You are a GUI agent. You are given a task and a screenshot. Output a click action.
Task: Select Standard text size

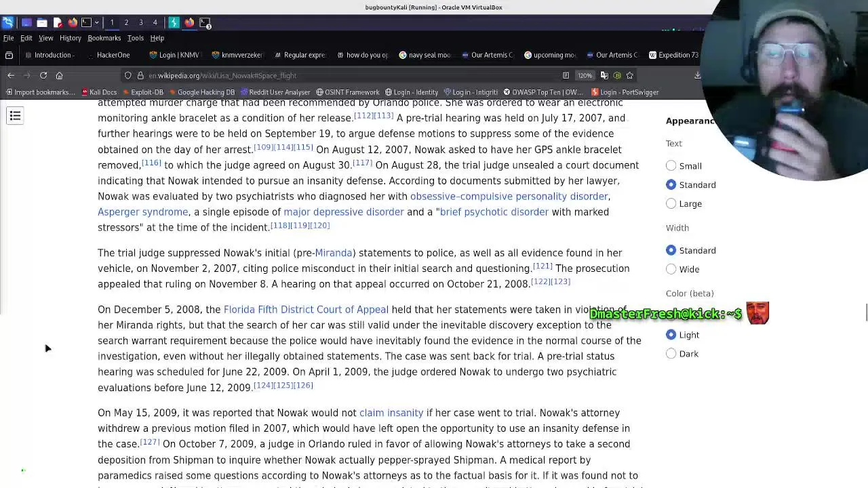tap(671, 184)
